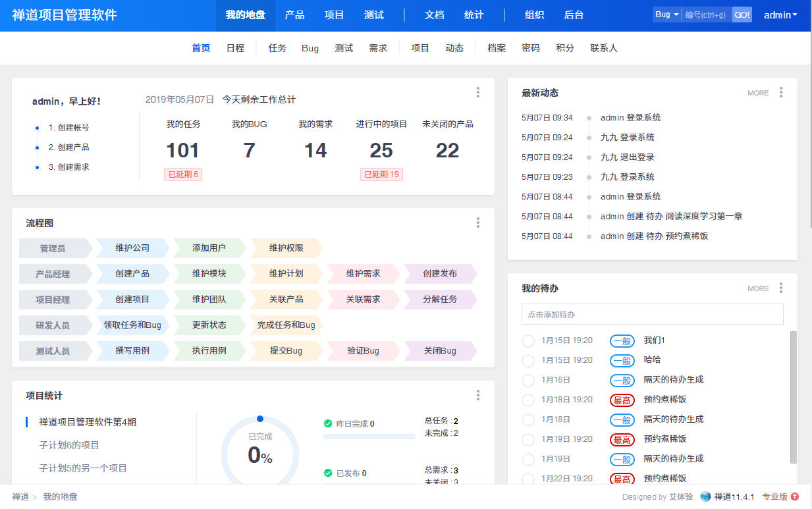The image size is (812, 509).
Task: Select 子计划6的项目 in project statistics list
Action: point(69,445)
